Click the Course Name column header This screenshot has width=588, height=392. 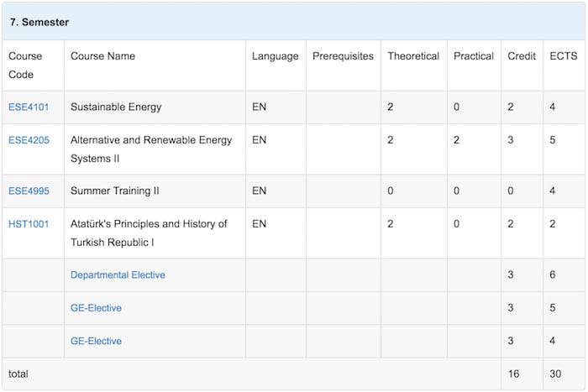102,56
